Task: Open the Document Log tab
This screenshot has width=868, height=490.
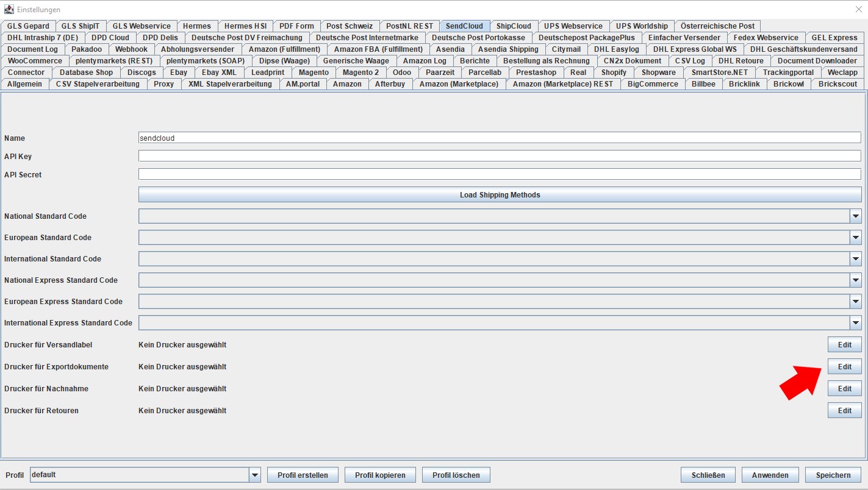Action: pos(33,49)
